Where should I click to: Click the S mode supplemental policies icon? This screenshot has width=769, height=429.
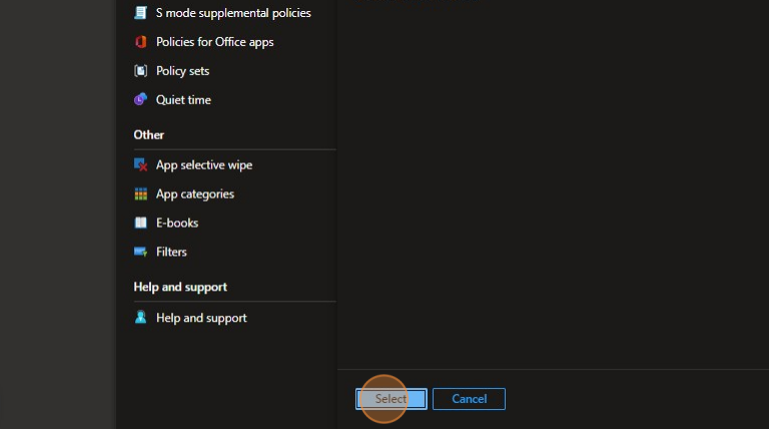point(140,13)
